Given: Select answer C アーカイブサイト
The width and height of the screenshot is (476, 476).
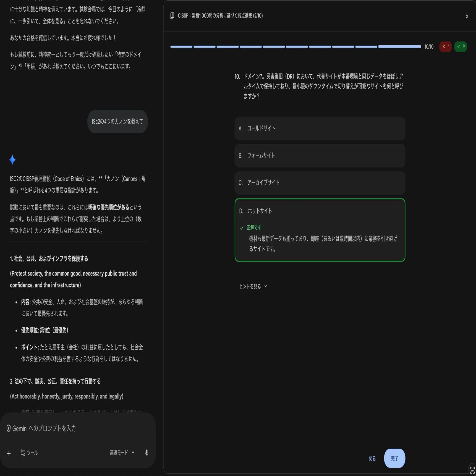Looking at the screenshot, I should [320, 183].
